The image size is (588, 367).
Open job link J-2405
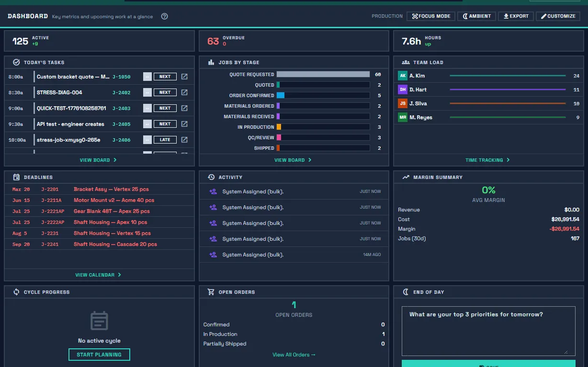pyautogui.click(x=121, y=124)
